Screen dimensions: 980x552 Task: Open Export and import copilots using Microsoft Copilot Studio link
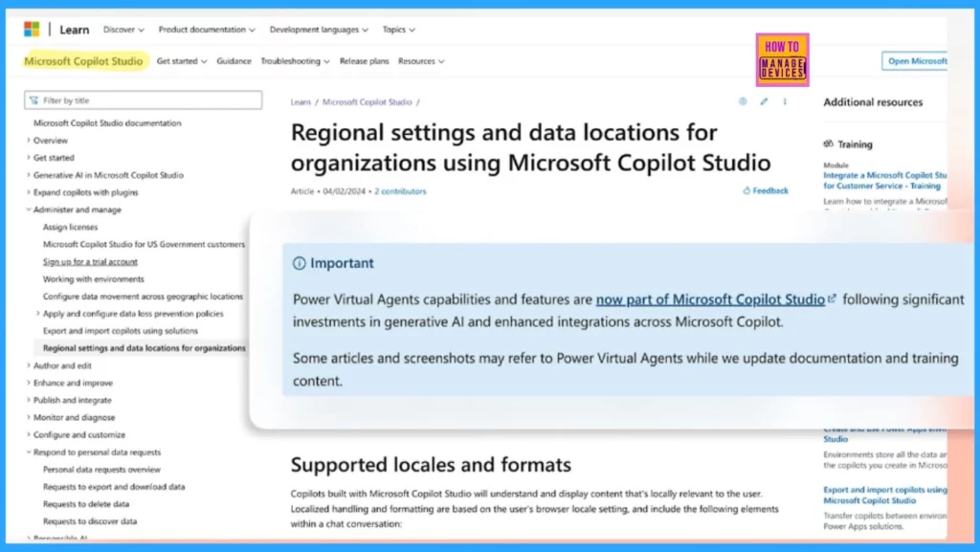[885, 496]
